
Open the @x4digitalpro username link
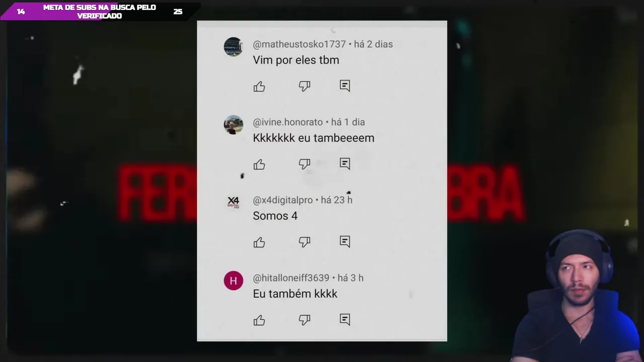tap(283, 200)
